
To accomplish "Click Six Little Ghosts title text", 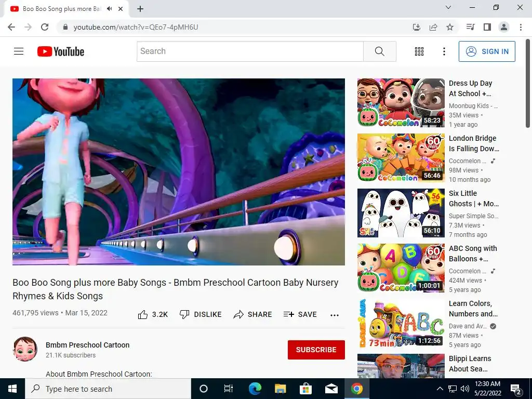I will [x=474, y=198].
